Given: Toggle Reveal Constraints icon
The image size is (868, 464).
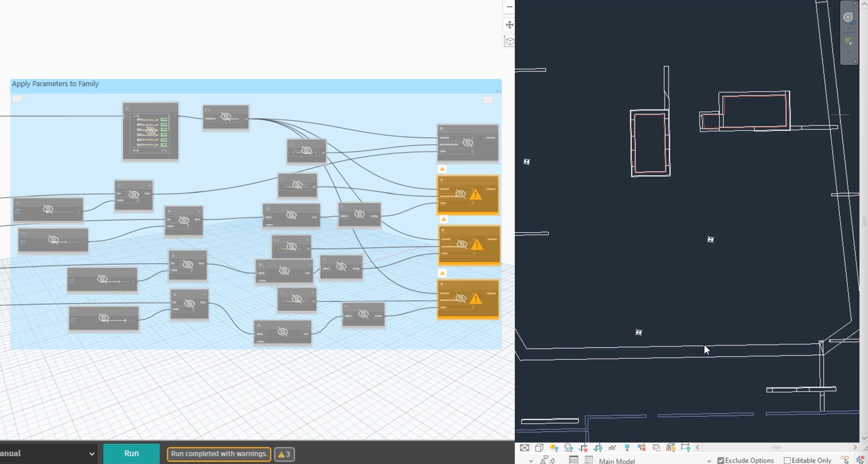Looking at the screenshot, I should coord(685,448).
